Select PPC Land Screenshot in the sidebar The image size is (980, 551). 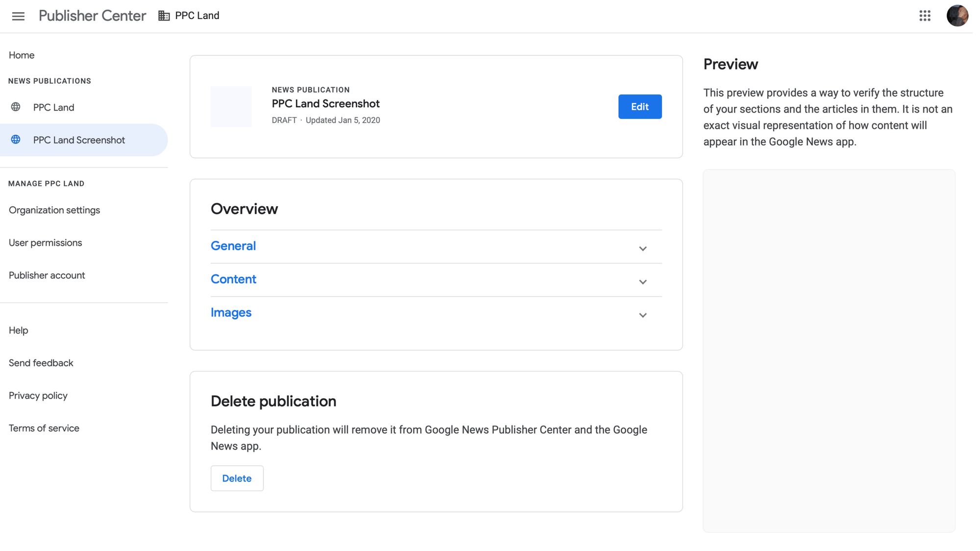pyautogui.click(x=79, y=140)
